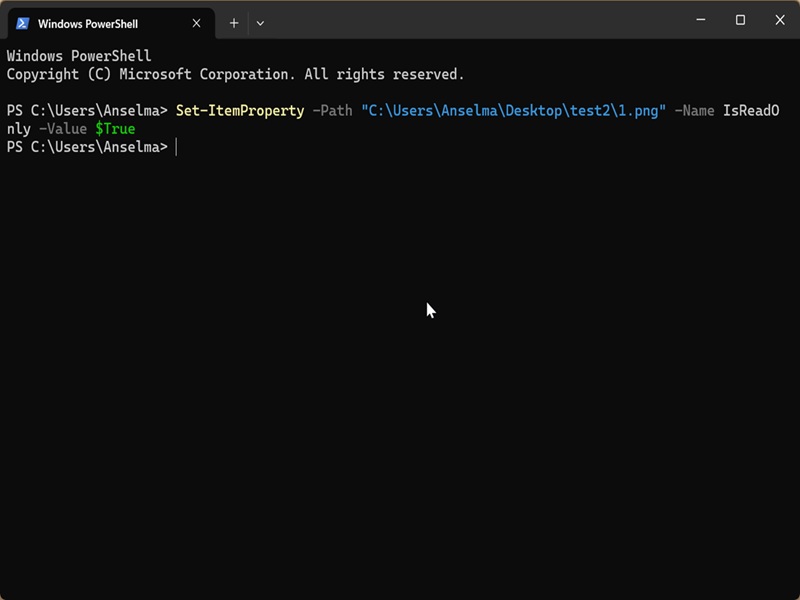Expand the new tab profile dropdown
The image size is (800, 600).
point(260,23)
